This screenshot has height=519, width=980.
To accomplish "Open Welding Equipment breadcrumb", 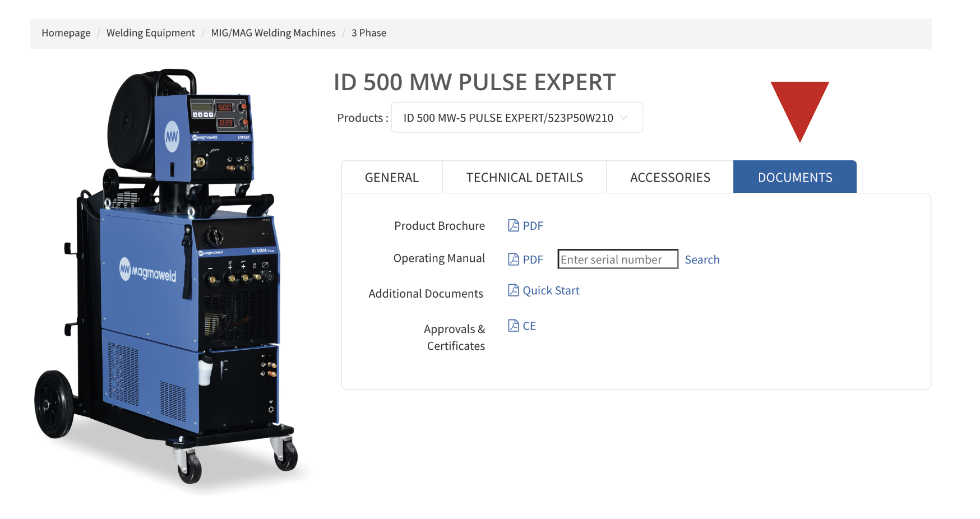I will click(x=151, y=33).
